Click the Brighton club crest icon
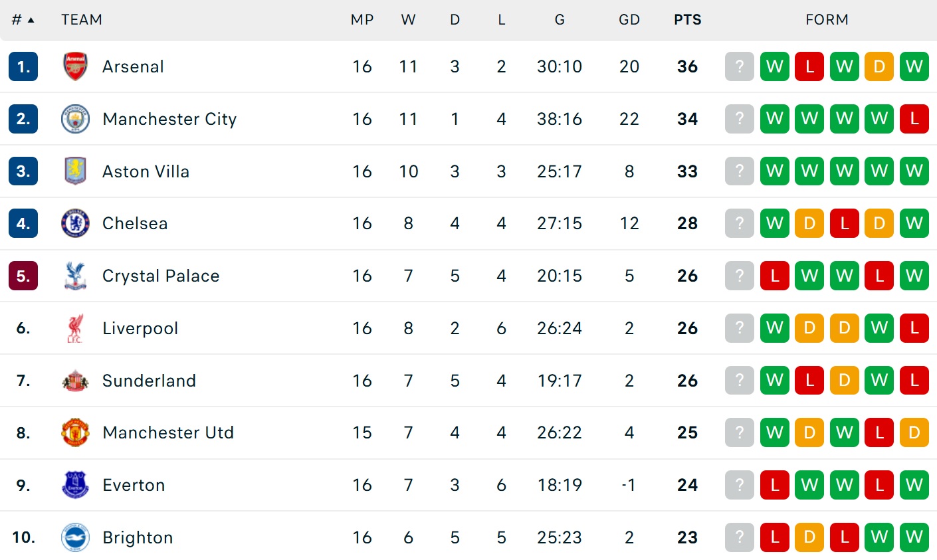937x560 pixels. [75, 537]
